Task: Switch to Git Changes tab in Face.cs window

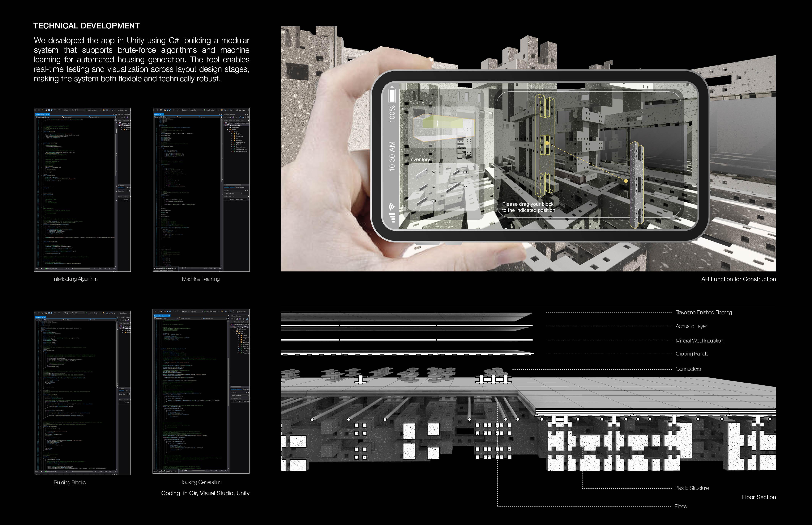Action: pyautogui.click(x=240, y=187)
